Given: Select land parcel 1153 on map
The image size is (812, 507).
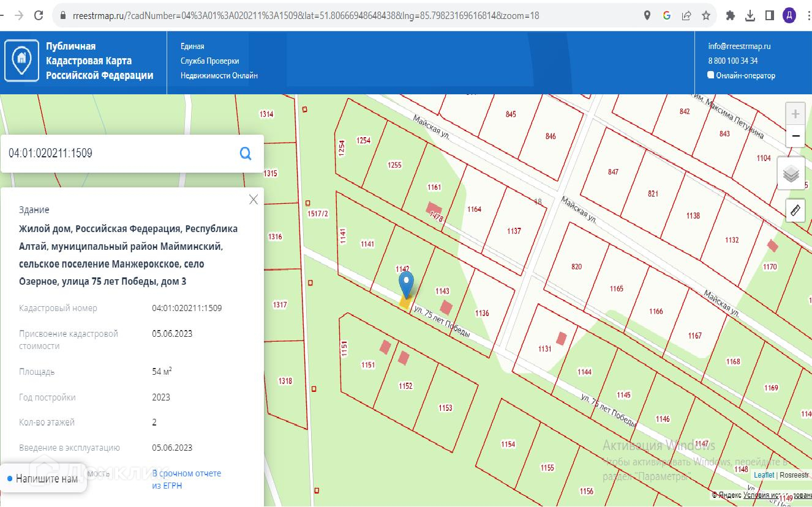Looking at the screenshot, I should click(x=445, y=407).
